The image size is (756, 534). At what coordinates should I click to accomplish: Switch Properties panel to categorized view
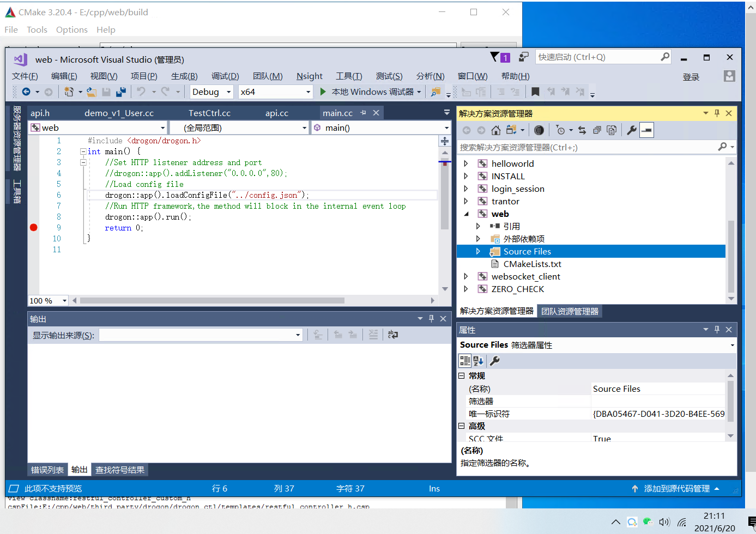click(465, 360)
